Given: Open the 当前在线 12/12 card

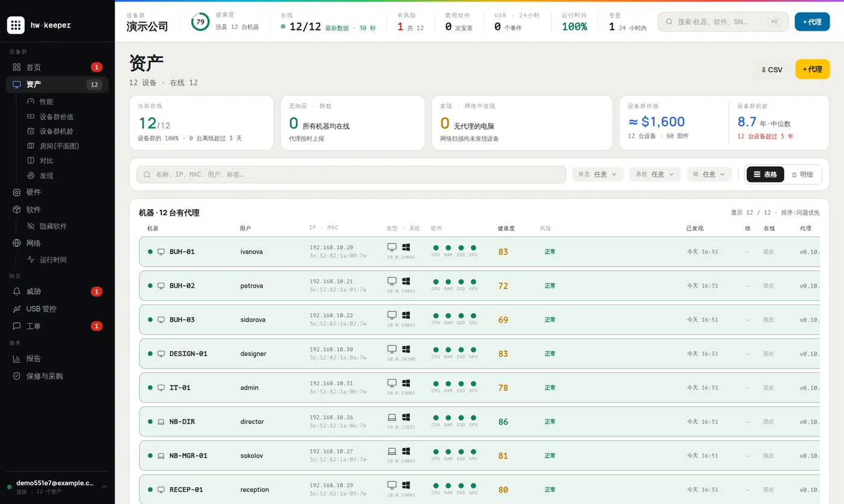Looking at the screenshot, I should [201, 122].
